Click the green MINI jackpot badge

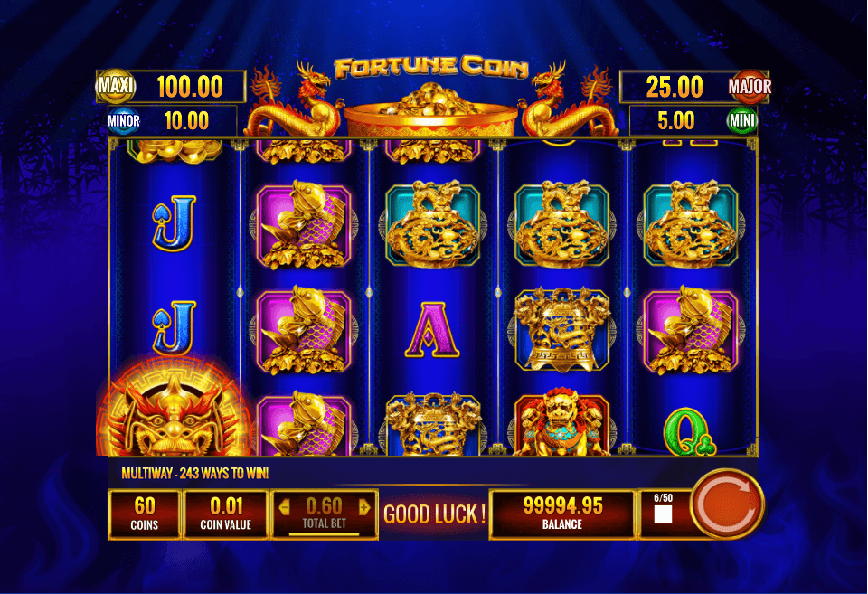coord(741,120)
